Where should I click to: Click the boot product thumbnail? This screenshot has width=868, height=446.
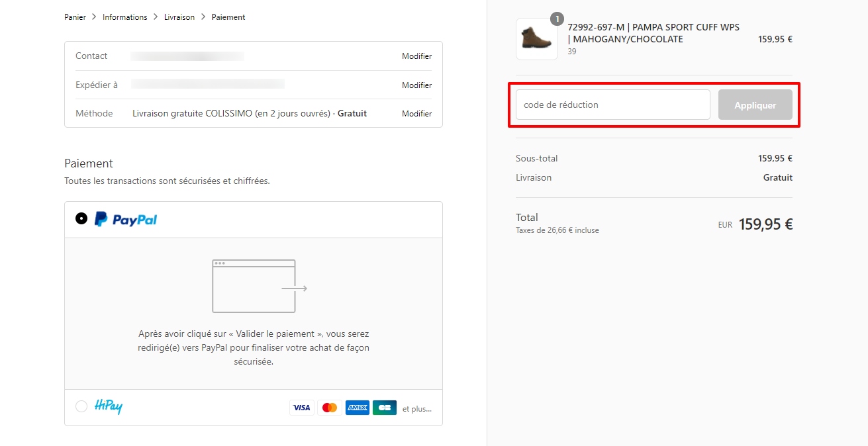pyautogui.click(x=537, y=39)
